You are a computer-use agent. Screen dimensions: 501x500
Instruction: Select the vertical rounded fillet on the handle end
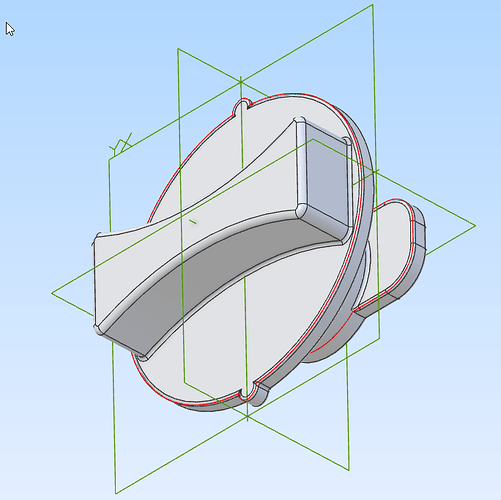click(301, 167)
